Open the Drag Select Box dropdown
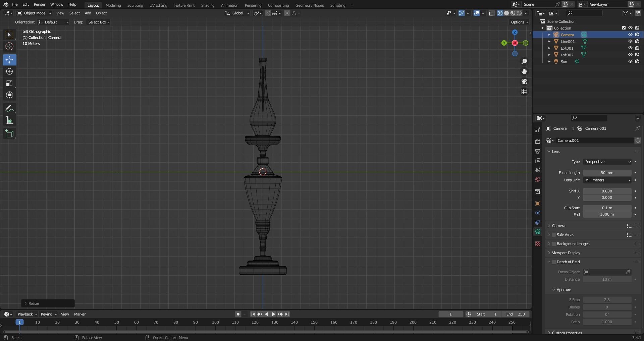 [99, 22]
